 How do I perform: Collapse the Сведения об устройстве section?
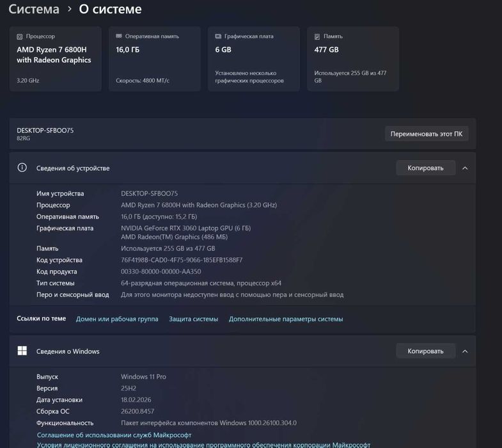(465, 168)
